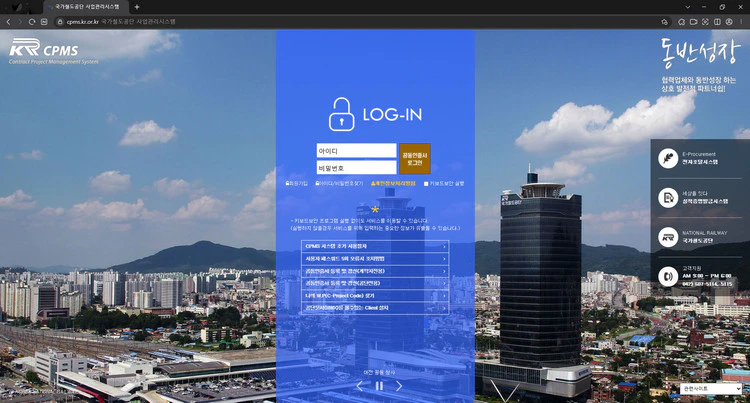Viewport: 750px width, 403px height.
Task: Open the 관련사이트 dropdown
Action: [711, 389]
